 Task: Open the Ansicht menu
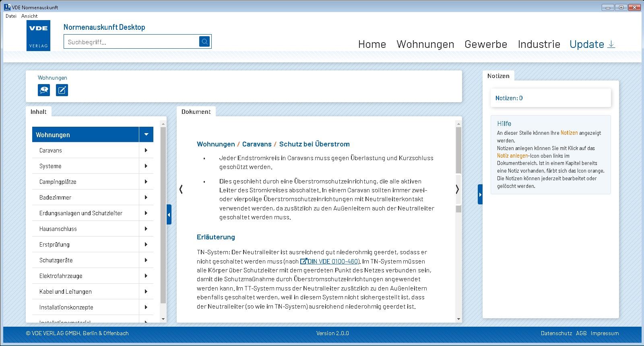(29, 16)
